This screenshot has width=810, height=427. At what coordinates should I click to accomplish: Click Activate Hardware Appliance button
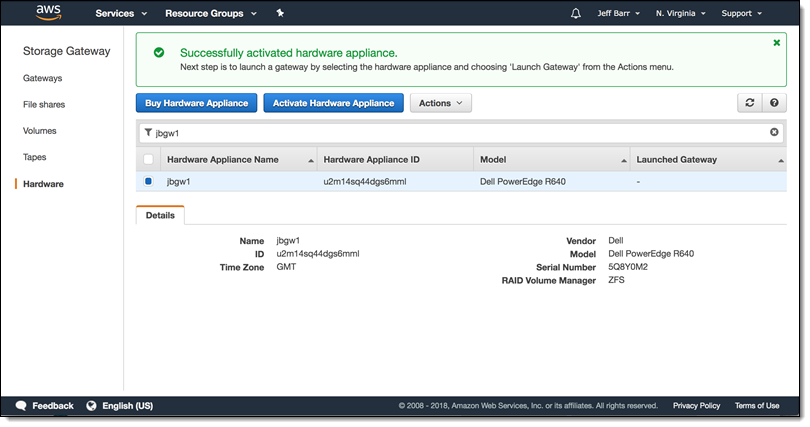coord(333,103)
